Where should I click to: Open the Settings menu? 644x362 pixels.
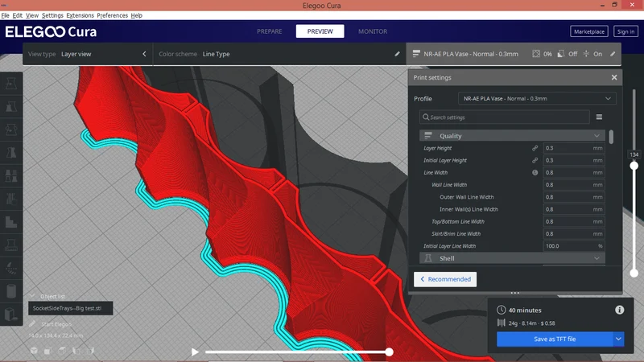click(52, 15)
